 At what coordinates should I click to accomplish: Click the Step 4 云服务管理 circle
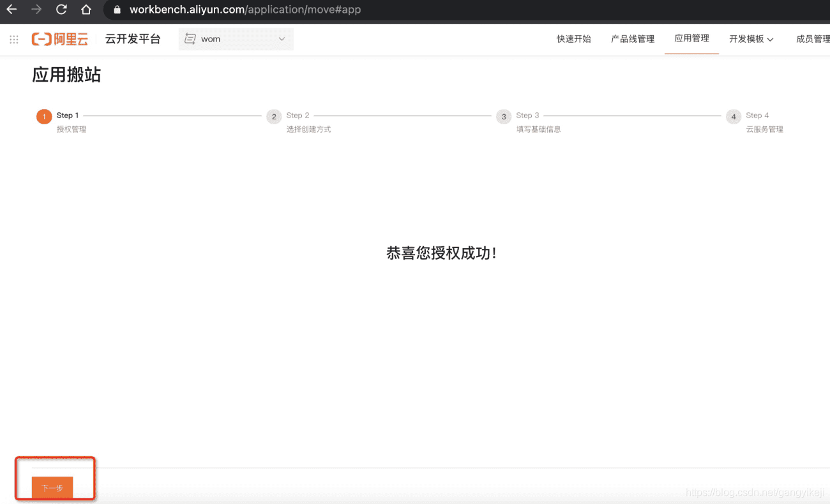tap(733, 116)
